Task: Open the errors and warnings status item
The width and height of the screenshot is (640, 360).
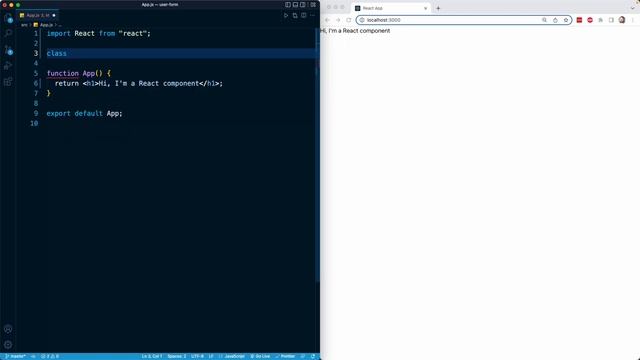Action: point(50,356)
